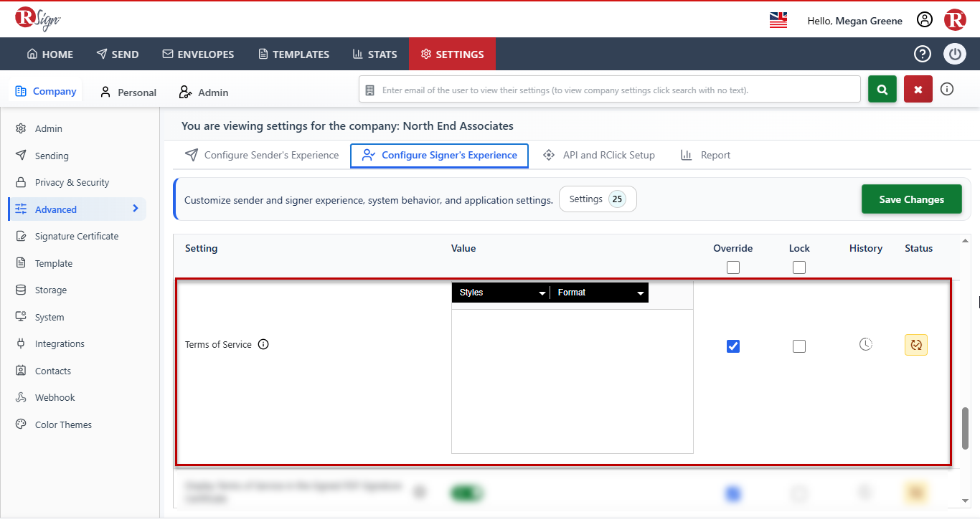Open history clock for Terms of Service
This screenshot has height=522, width=980.
click(x=866, y=344)
